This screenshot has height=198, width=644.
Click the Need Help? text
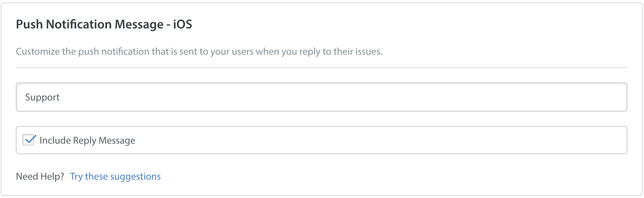[40, 176]
